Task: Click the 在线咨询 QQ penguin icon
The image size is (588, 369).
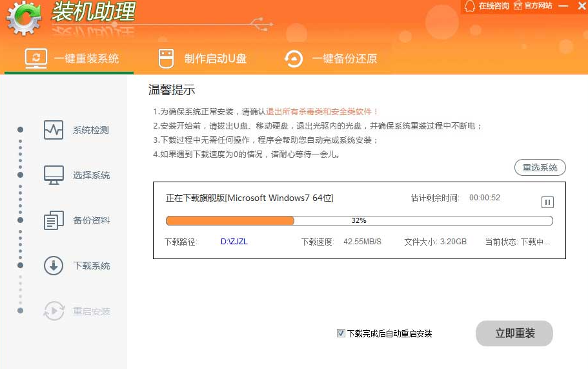Action: coord(469,6)
